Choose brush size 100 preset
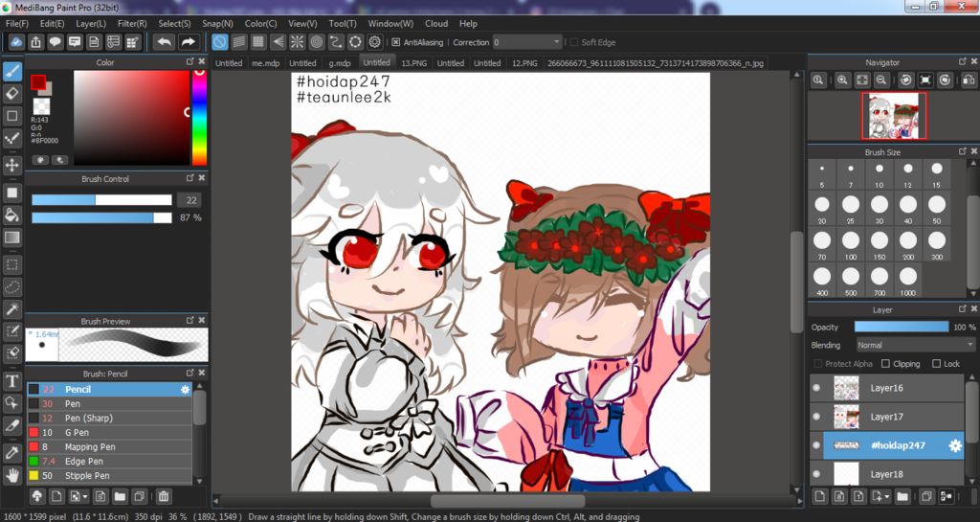The width and height of the screenshot is (980, 522). (x=851, y=244)
